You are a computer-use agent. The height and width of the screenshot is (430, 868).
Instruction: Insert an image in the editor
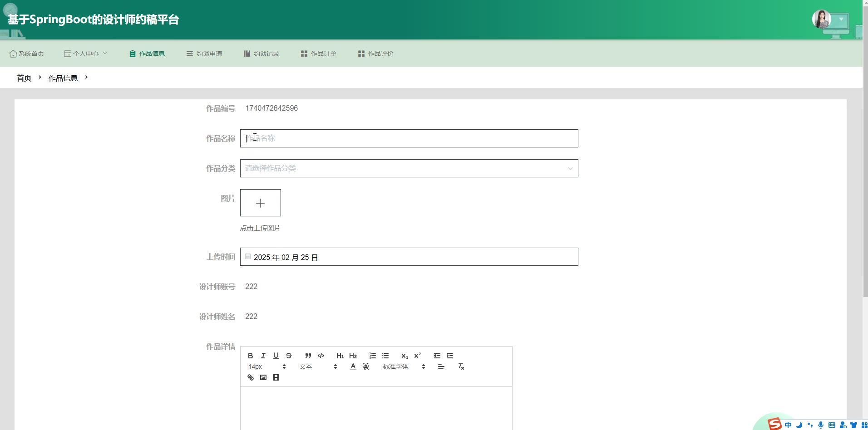[x=263, y=377]
